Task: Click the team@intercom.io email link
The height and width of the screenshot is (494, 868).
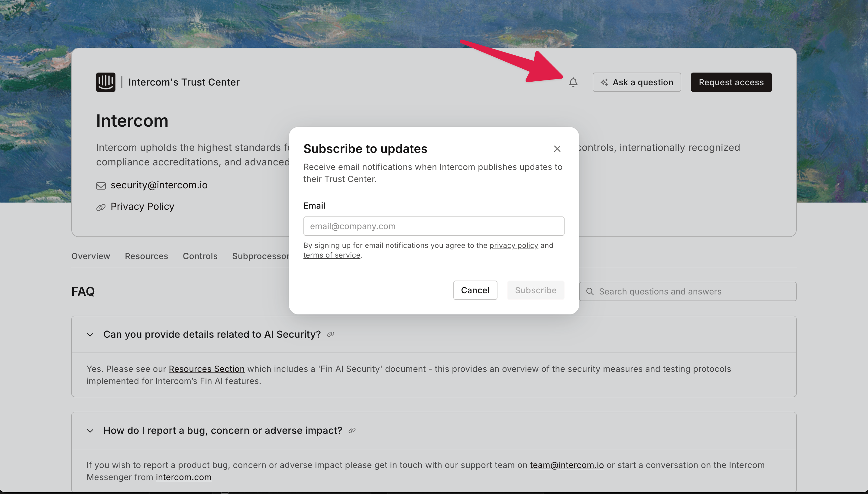Action: click(567, 465)
